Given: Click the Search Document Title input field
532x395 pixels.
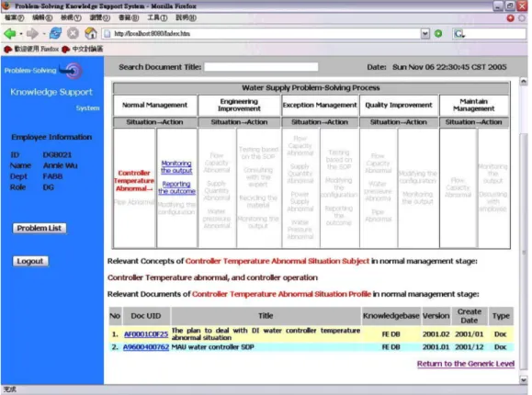Looking at the screenshot, I should (261, 67).
